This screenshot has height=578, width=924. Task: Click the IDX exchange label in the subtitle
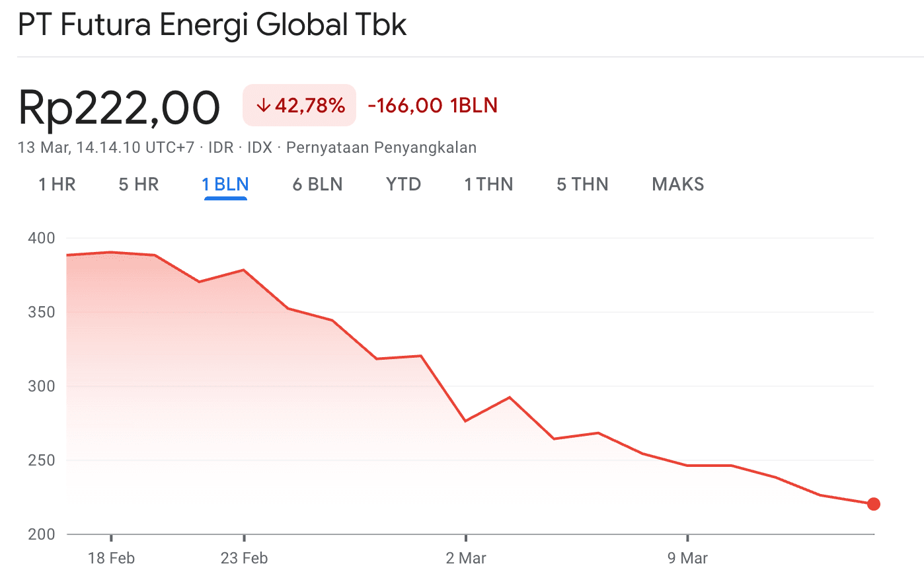pyautogui.click(x=260, y=147)
